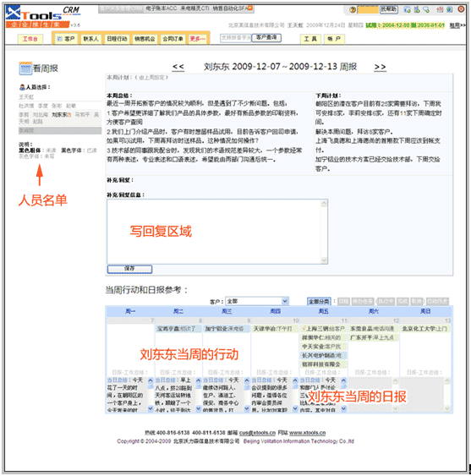
Task: Click the red power logout icon
Action: pos(461,9)
